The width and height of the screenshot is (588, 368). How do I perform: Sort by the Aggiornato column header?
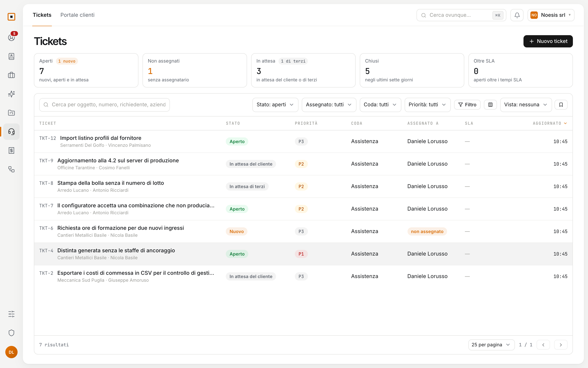tap(550, 123)
